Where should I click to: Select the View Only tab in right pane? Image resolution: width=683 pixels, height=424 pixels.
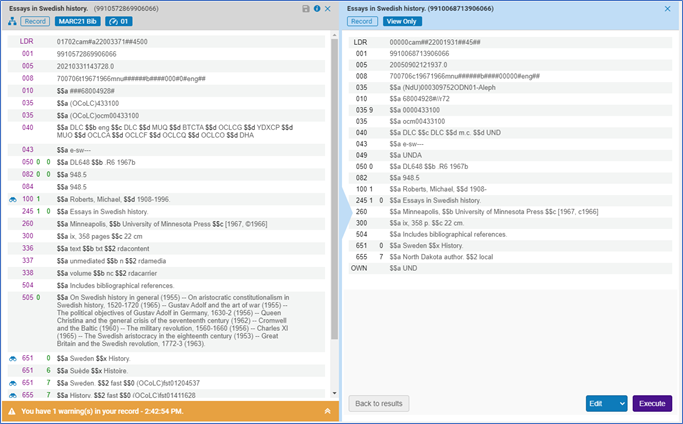tap(398, 21)
